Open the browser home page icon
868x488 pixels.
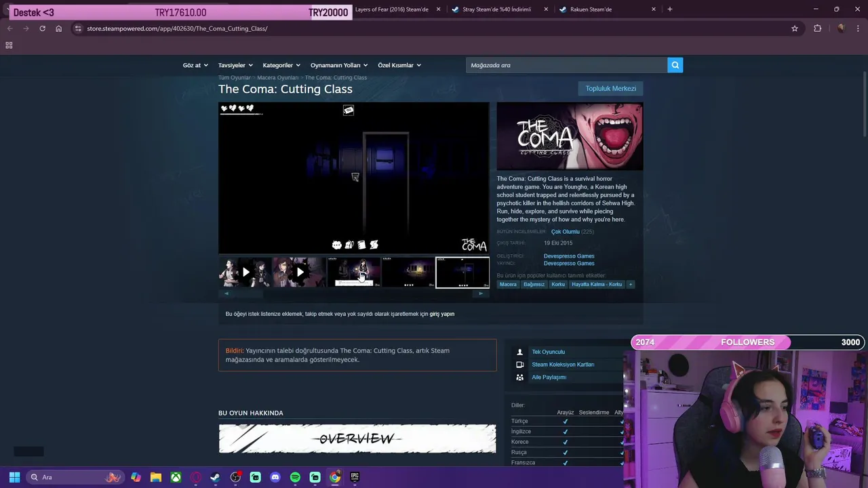58,28
